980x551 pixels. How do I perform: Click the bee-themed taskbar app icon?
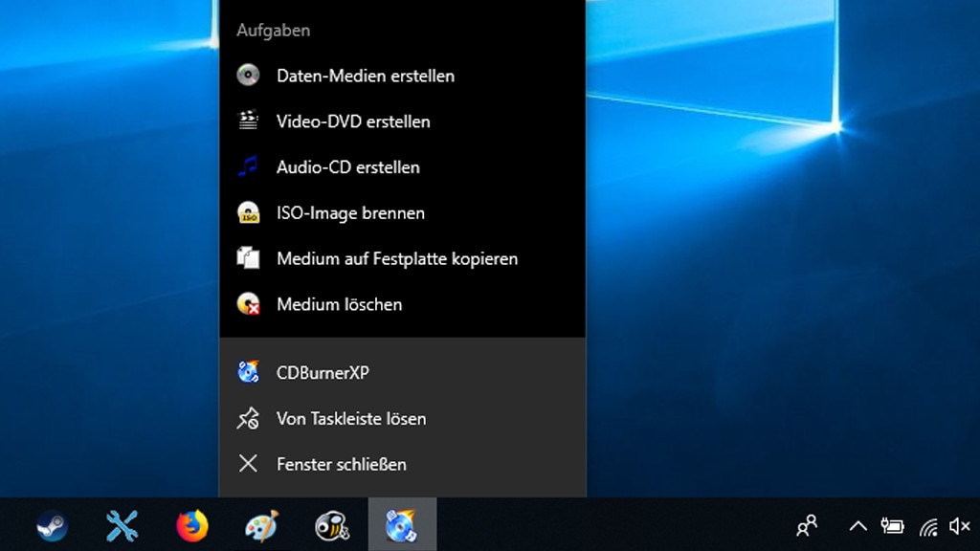coord(332,525)
